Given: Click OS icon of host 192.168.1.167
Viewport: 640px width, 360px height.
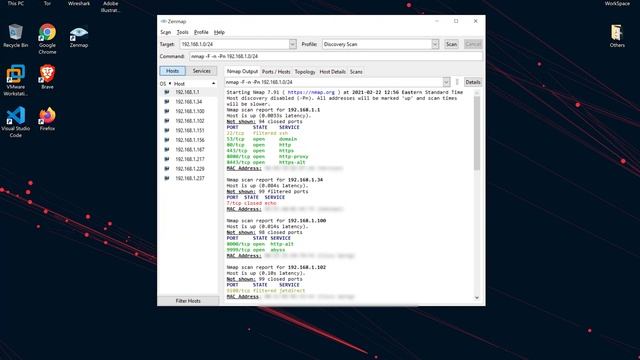Looking at the screenshot, I should coord(167,149).
